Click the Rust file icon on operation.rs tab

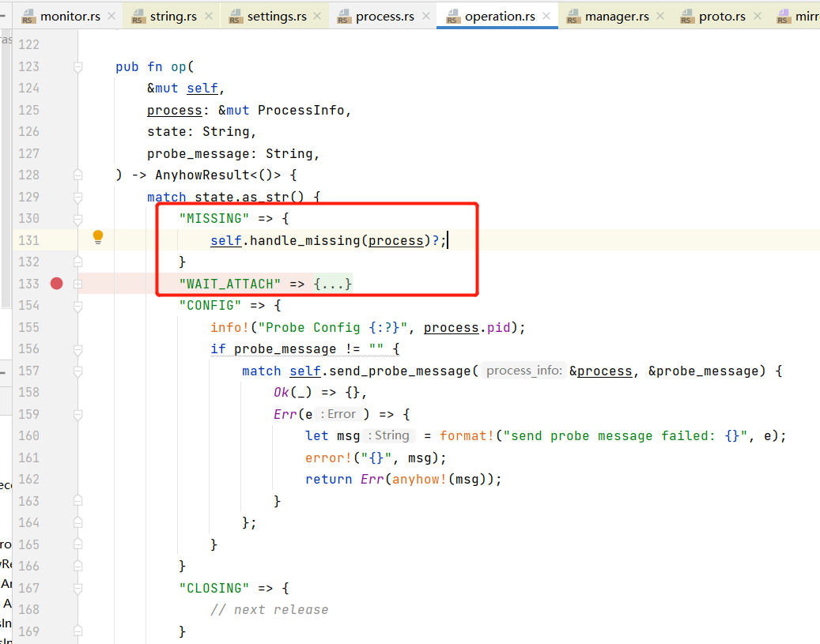453,15
